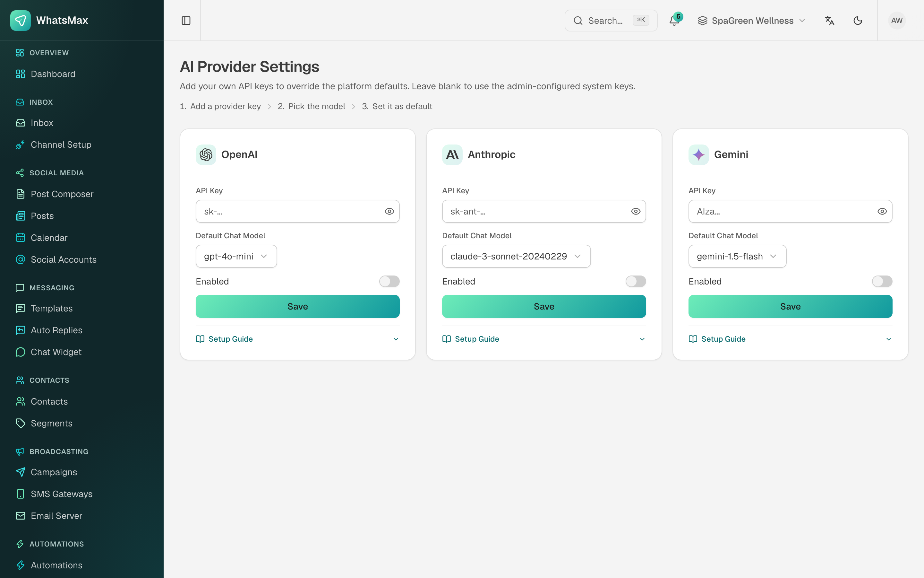Click the Inbox tray icon in sidebar

coord(20,123)
